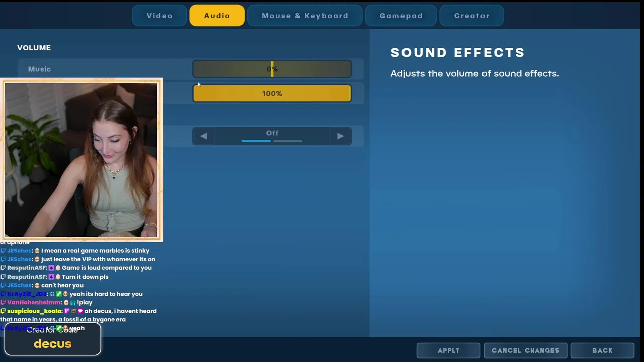Go to the Creator tab
Screen dimensions: 644x362
[471, 16]
